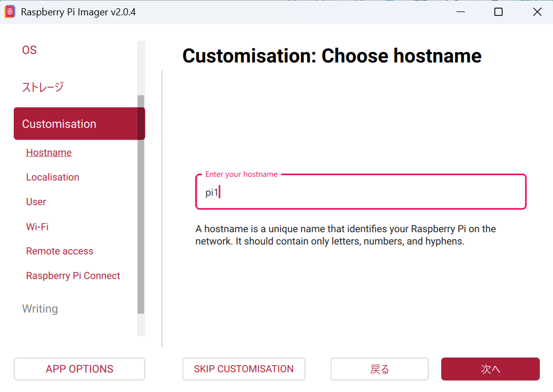Open the Hostname sub-step
Viewport: 553px width, 392px height.
pyautogui.click(x=49, y=153)
